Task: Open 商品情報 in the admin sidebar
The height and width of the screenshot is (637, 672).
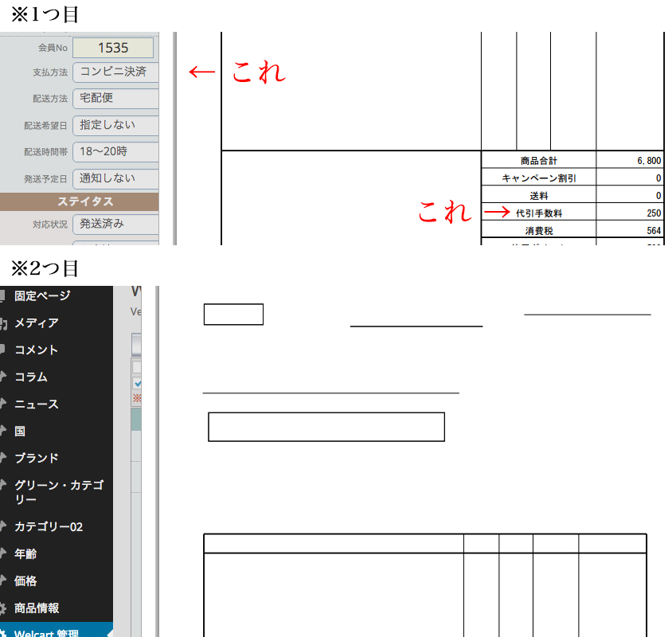Action: (37, 608)
